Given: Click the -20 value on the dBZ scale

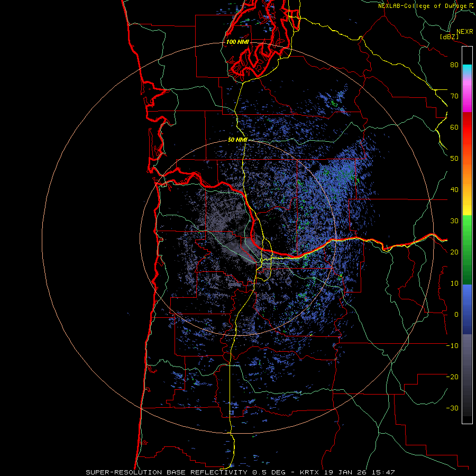Looking at the screenshot, I should pos(452,377).
